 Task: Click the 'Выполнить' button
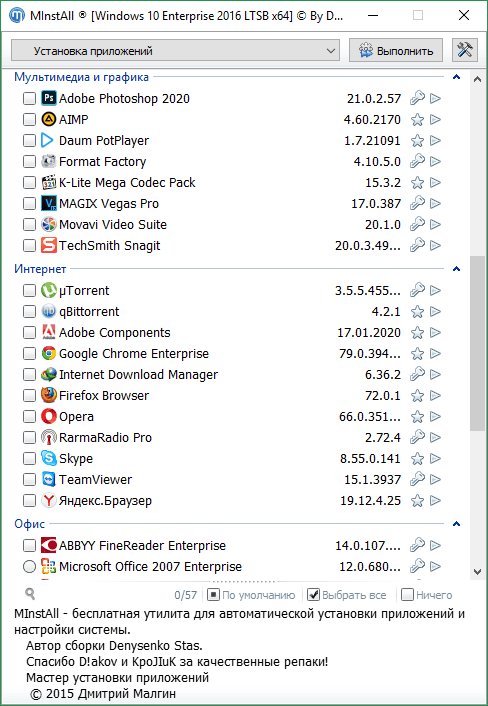[x=396, y=50]
